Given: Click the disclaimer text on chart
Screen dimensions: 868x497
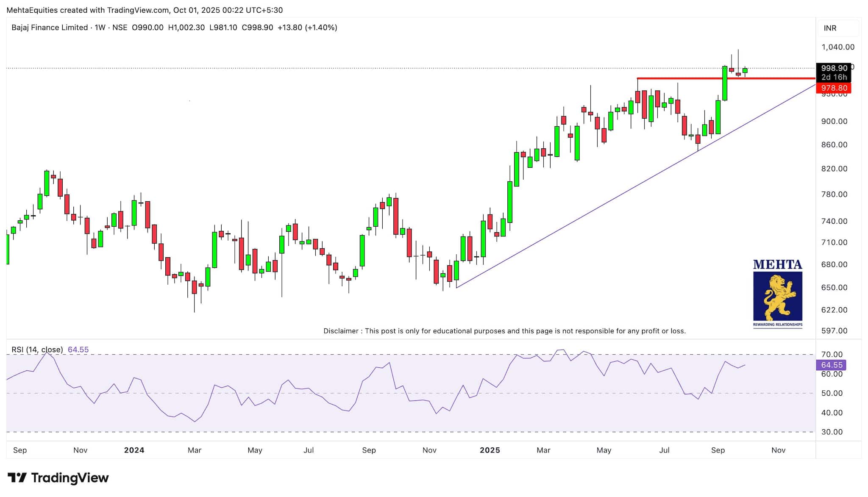Looking at the screenshot, I should click(504, 331).
